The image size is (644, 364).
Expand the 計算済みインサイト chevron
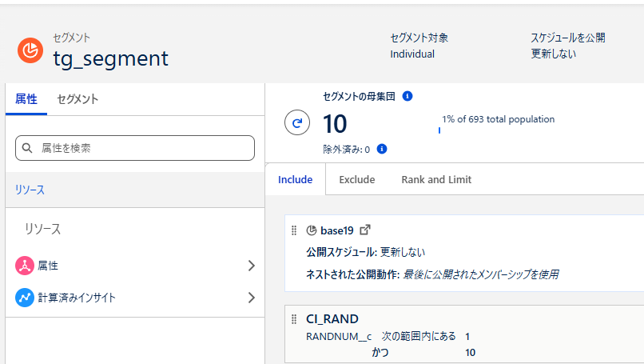pos(251,298)
